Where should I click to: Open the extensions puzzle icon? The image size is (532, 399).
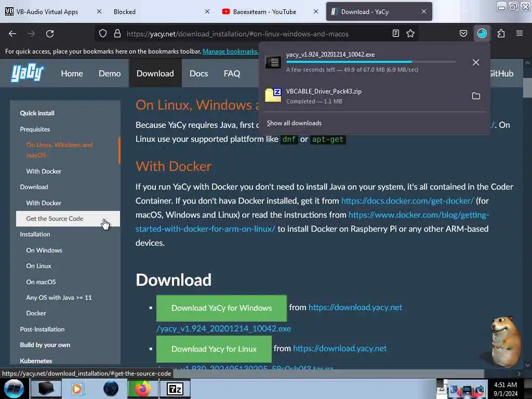501,33
